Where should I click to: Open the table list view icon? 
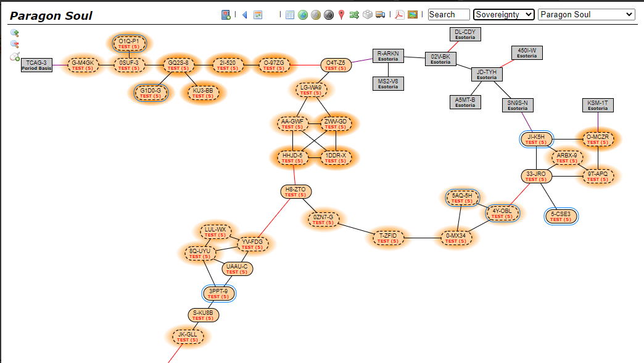(x=290, y=15)
